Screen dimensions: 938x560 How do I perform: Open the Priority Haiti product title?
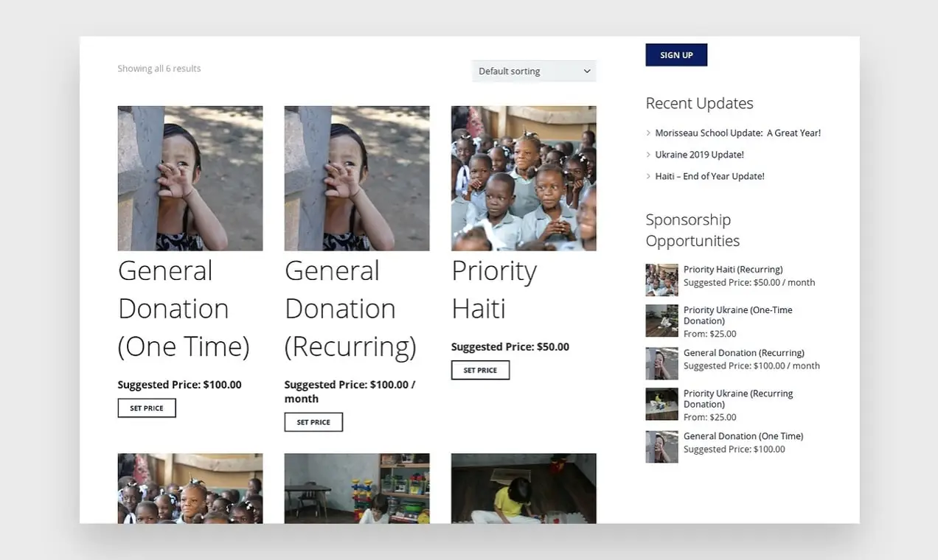(x=494, y=290)
